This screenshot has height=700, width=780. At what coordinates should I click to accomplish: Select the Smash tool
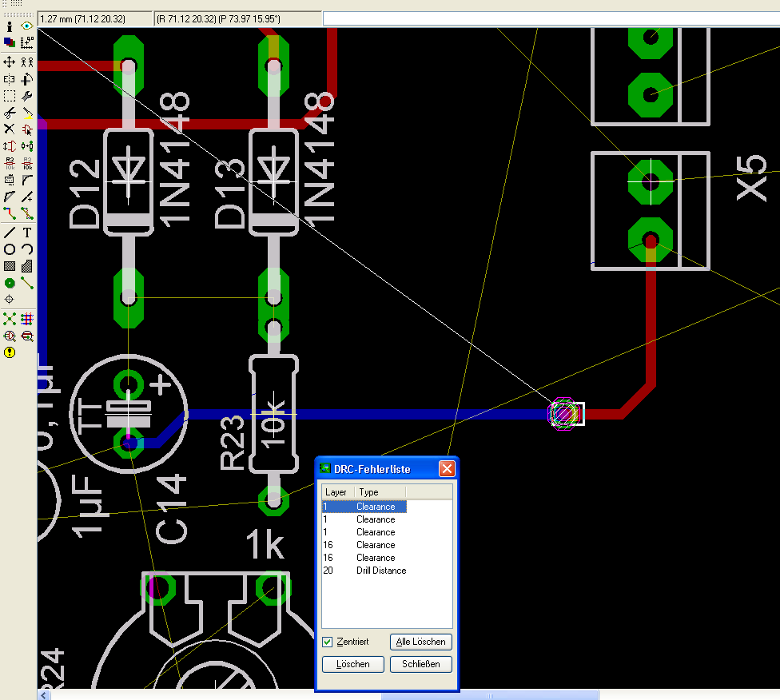(x=9, y=180)
